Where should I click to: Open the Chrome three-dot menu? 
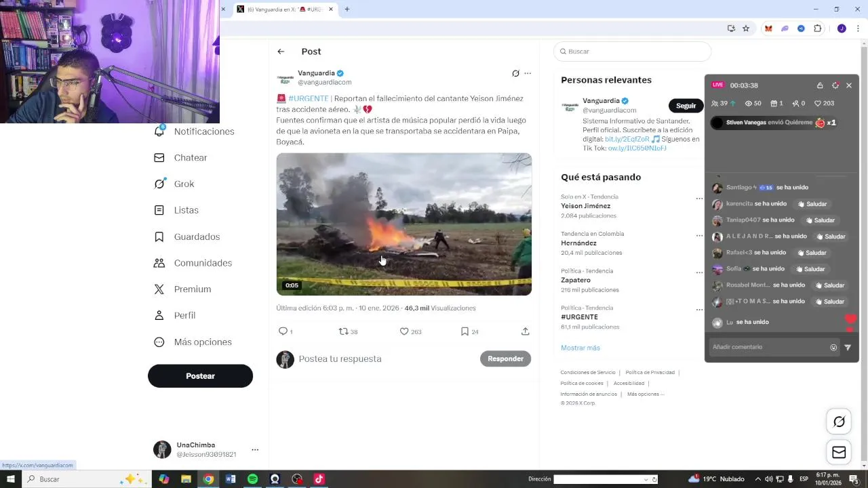tap(858, 28)
